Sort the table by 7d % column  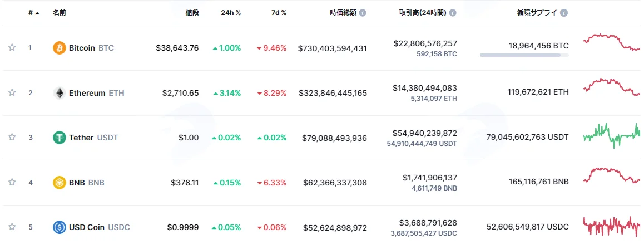tap(278, 13)
